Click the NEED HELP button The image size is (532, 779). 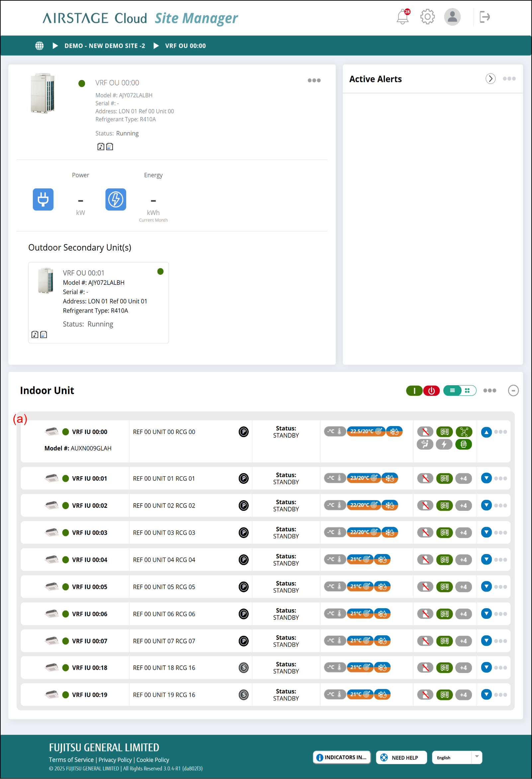pos(401,757)
